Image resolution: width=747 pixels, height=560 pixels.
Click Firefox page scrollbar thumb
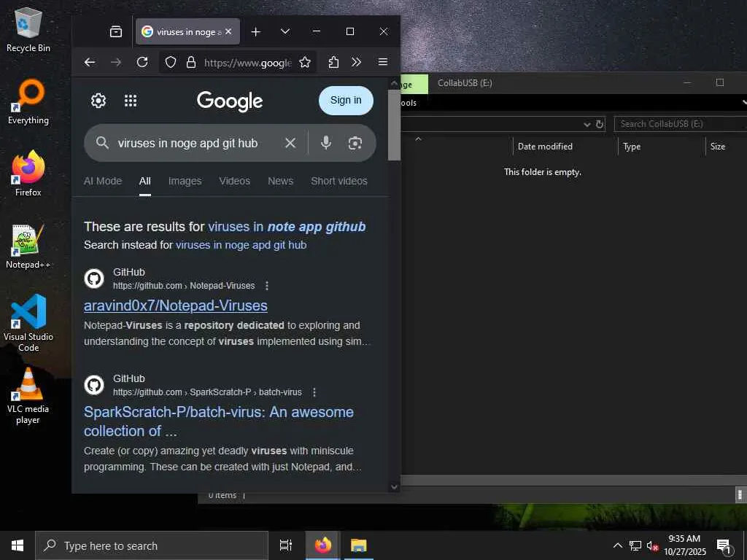394,125
